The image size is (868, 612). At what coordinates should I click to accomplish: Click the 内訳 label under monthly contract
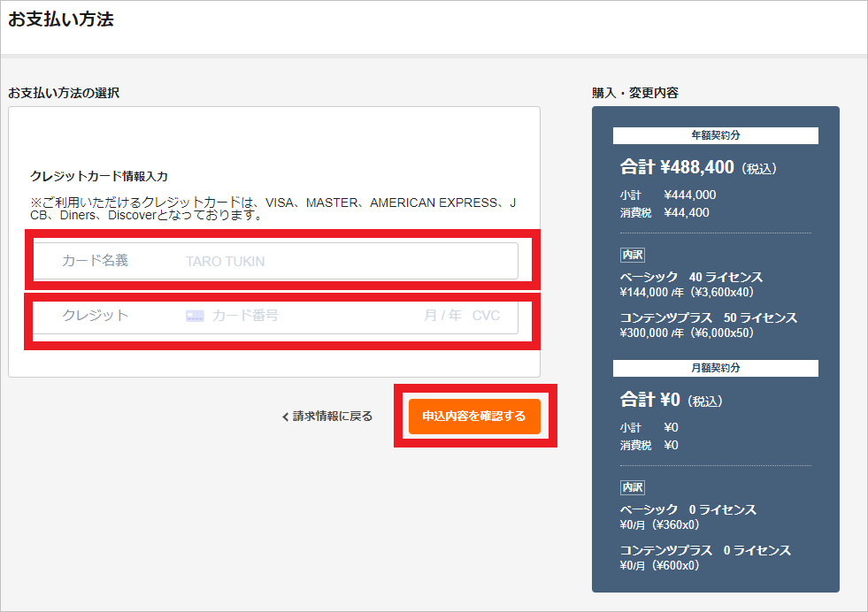click(632, 487)
